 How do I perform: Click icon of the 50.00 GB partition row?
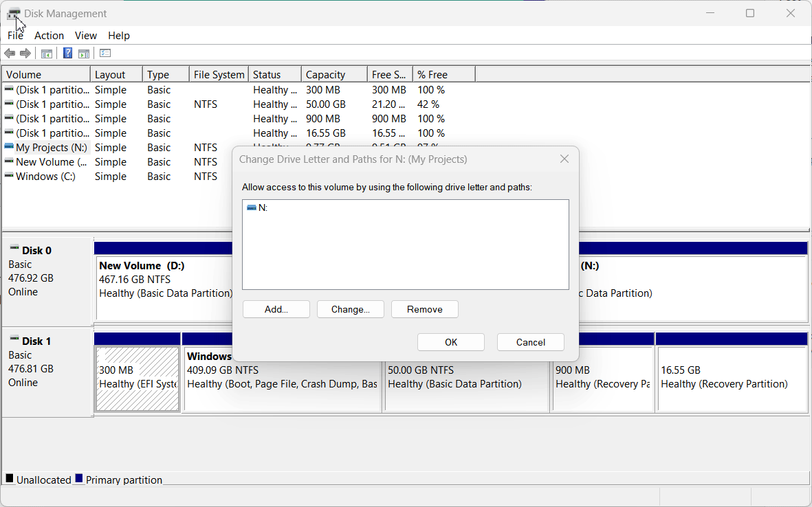(x=9, y=104)
